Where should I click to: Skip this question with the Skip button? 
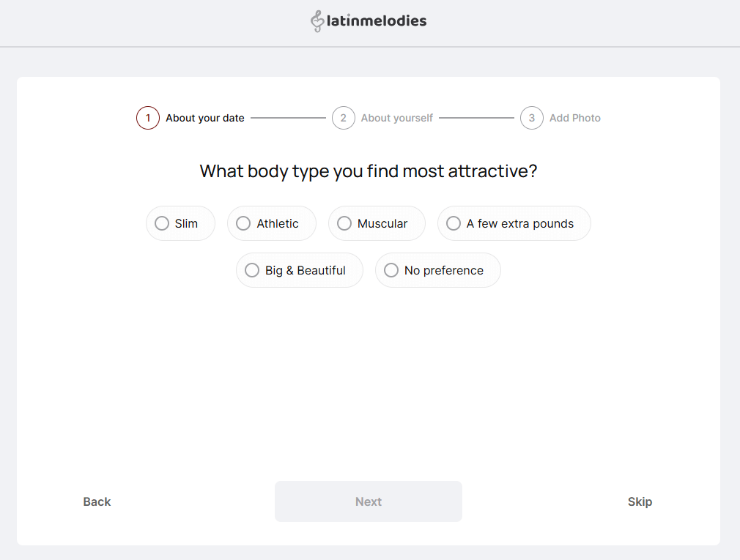[x=640, y=501]
